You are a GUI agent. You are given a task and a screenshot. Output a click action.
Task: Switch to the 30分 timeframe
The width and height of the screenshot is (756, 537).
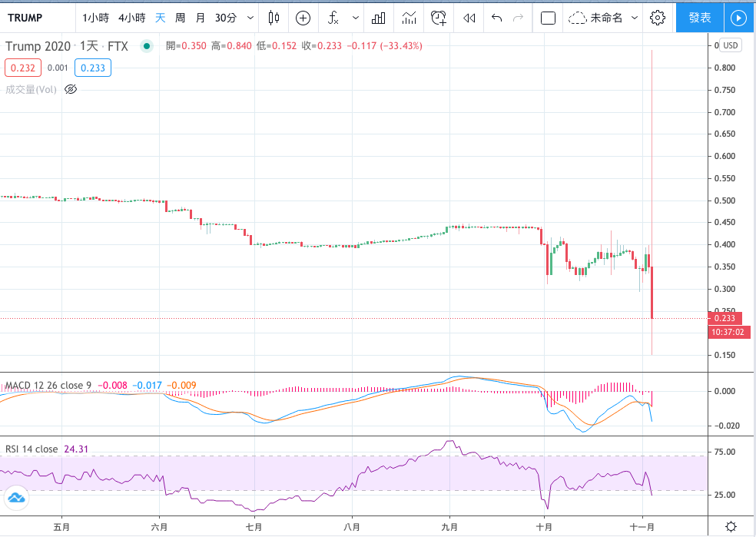click(x=226, y=18)
